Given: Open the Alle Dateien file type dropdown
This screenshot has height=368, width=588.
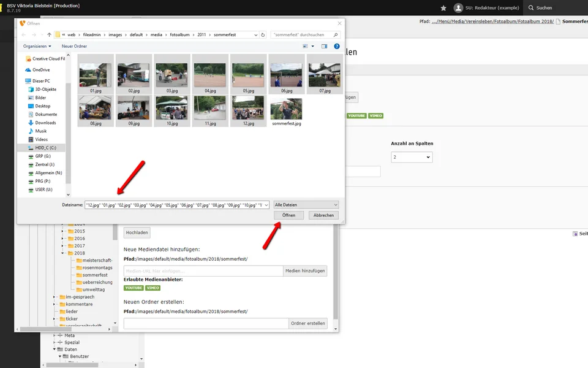Looking at the screenshot, I should (306, 205).
